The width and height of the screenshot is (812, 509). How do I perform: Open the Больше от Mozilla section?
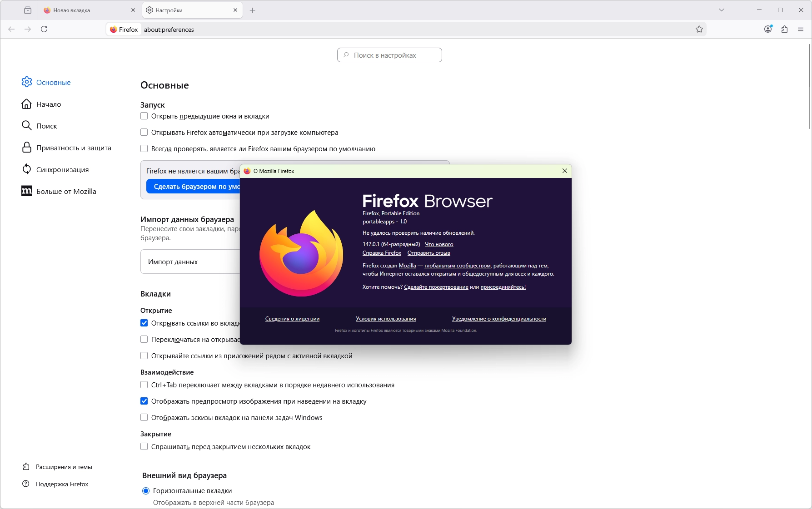tap(59, 191)
